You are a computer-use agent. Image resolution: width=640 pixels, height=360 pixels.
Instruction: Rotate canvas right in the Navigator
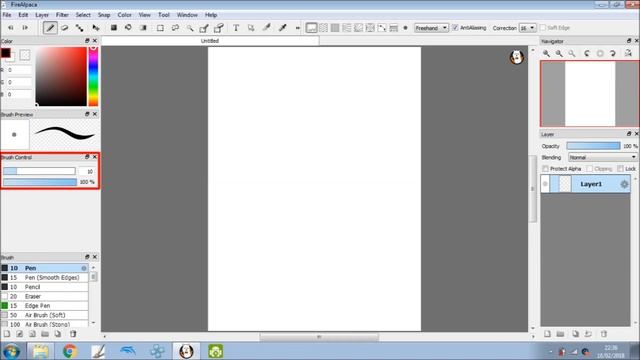tap(613, 53)
